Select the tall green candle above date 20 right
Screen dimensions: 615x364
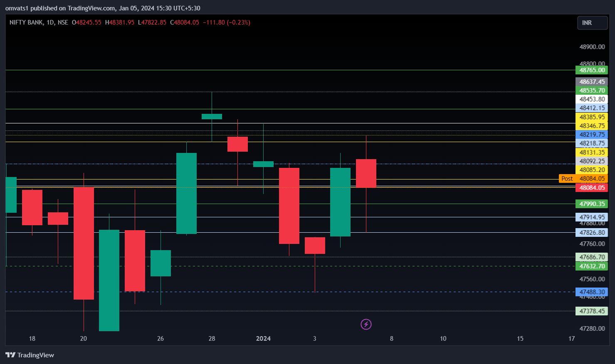[109, 280]
